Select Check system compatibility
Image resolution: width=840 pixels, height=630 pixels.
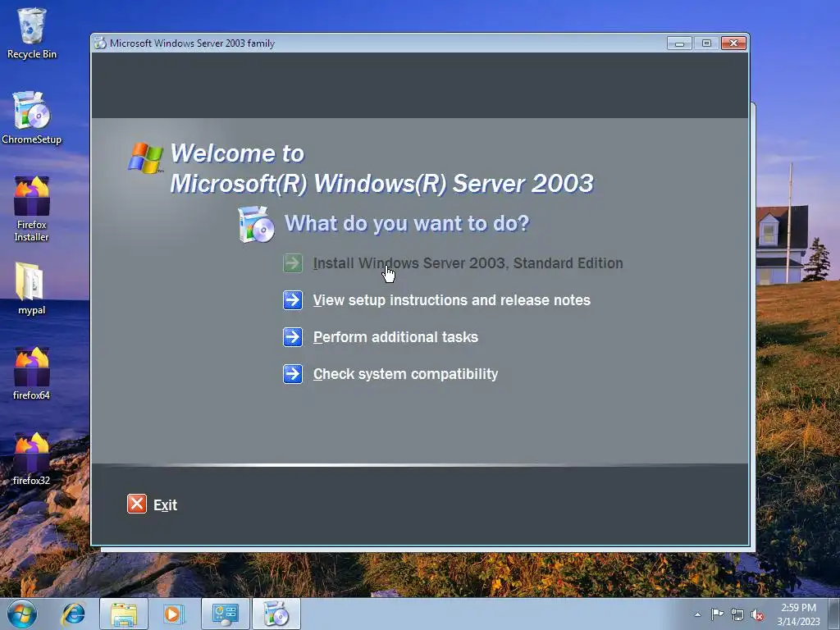[x=405, y=374]
